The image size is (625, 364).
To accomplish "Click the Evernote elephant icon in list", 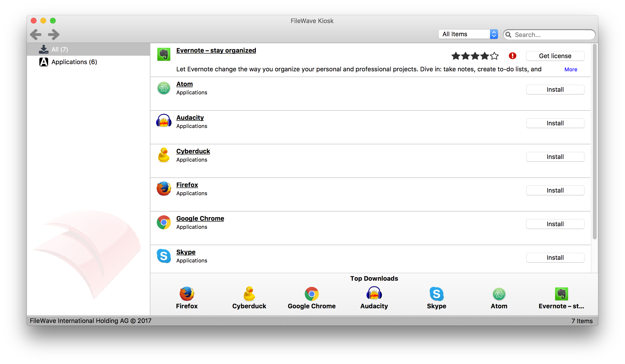I will 164,54.
